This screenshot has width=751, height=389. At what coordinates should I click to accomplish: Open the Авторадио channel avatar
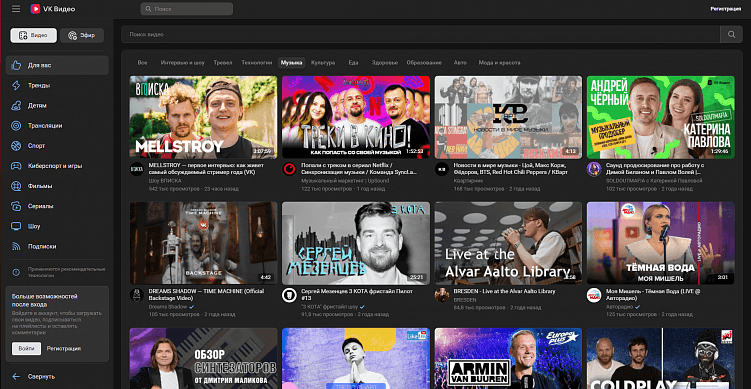(x=594, y=295)
